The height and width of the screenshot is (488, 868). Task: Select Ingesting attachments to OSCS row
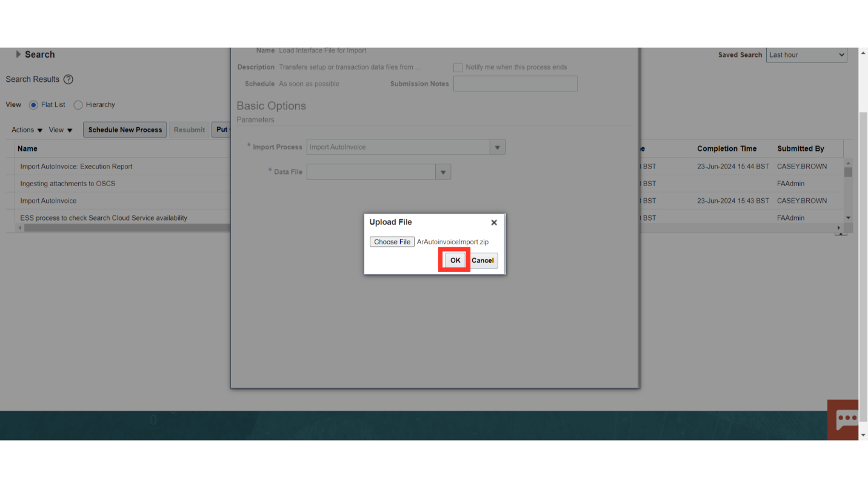tap(67, 183)
